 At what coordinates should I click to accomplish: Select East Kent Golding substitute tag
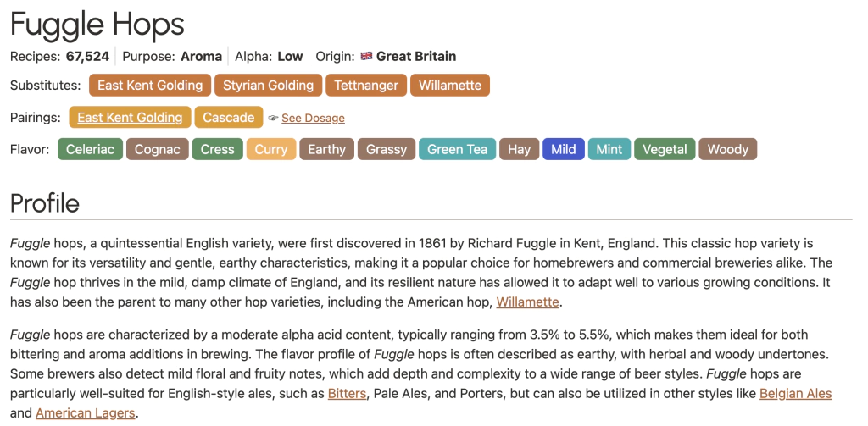coord(150,86)
